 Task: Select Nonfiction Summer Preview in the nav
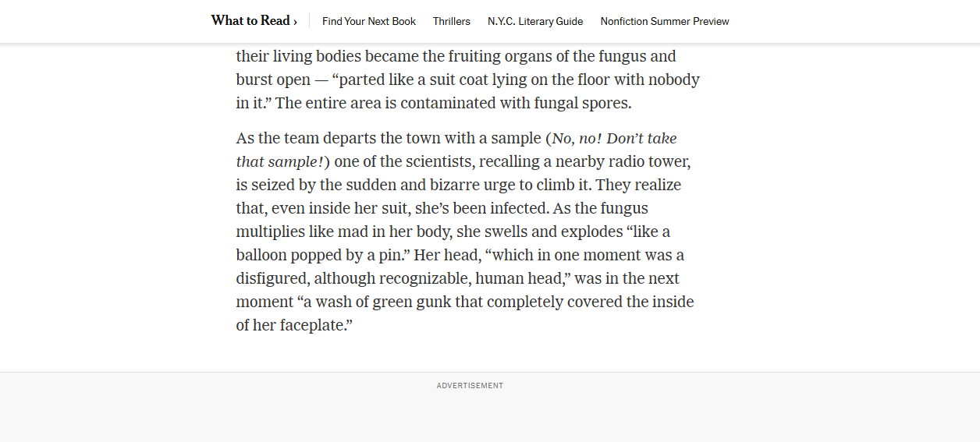[665, 22]
